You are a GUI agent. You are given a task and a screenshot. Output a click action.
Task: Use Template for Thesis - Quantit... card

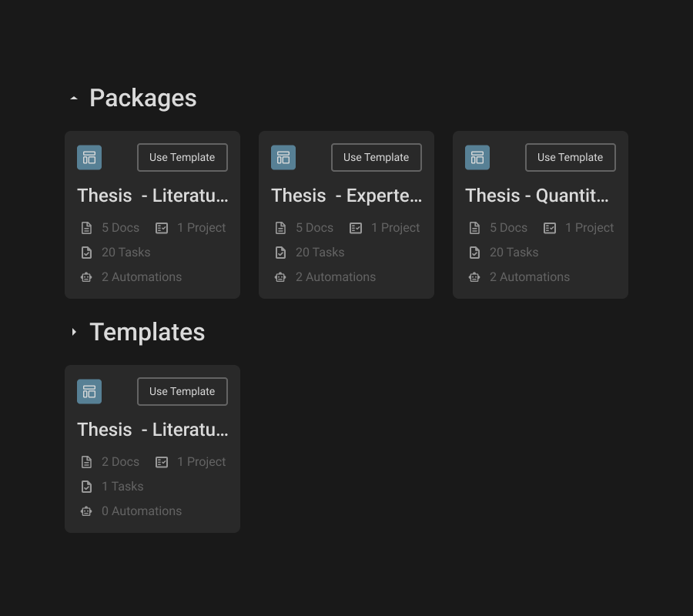coord(570,157)
